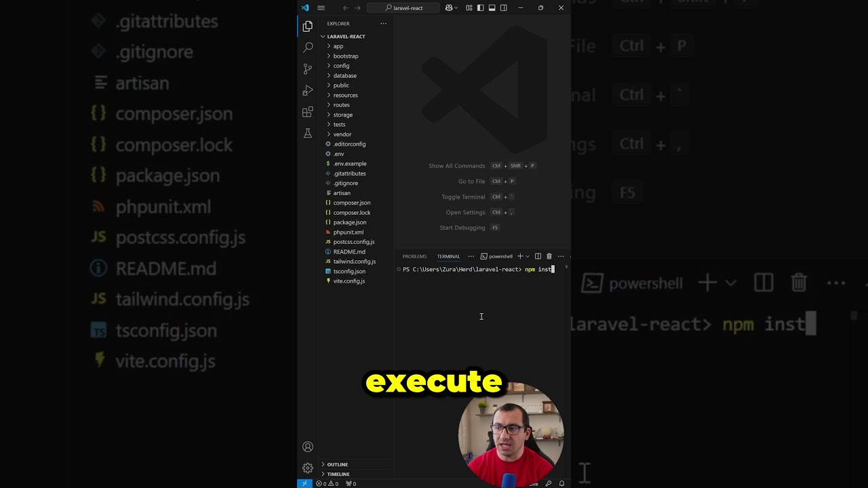Show more panel tabs via ellipsis
The height and width of the screenshot is (488, 868).
point(471,256)
